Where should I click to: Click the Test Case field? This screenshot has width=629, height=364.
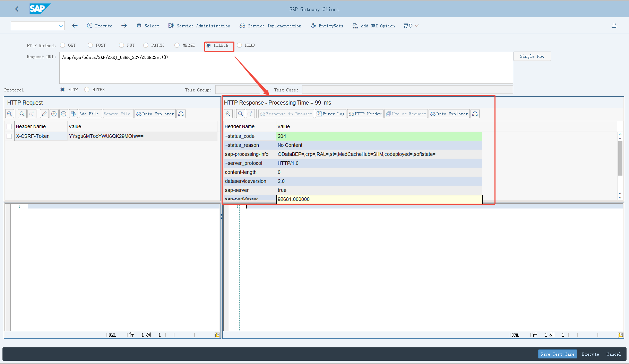[407, 90]
